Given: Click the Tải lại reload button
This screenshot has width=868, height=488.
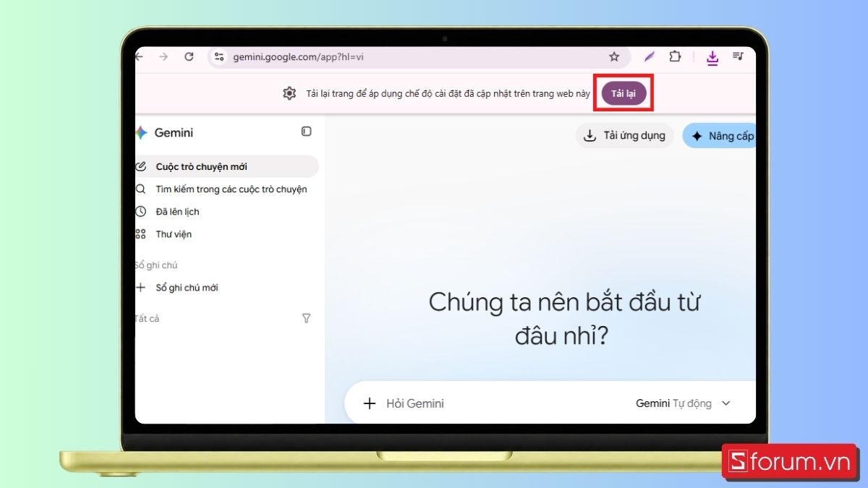Looking at the screenshot, I should 624,93.
